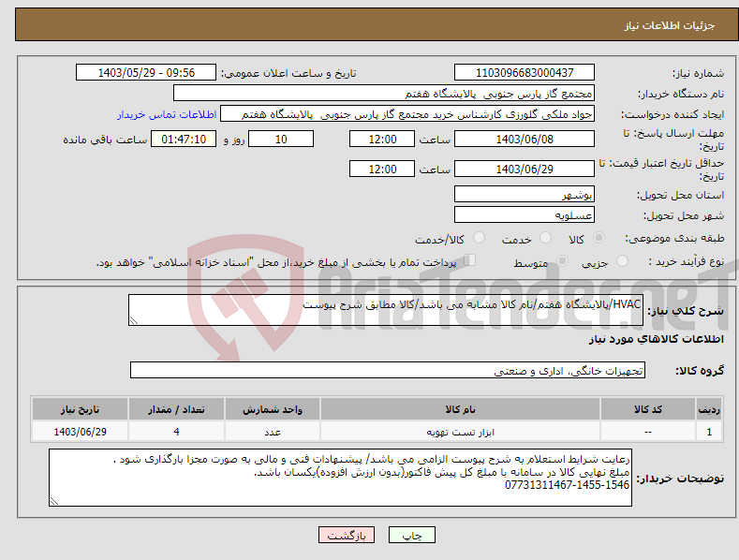Click the شرح کلی نیاز HVAC text area

pos(386,310)
